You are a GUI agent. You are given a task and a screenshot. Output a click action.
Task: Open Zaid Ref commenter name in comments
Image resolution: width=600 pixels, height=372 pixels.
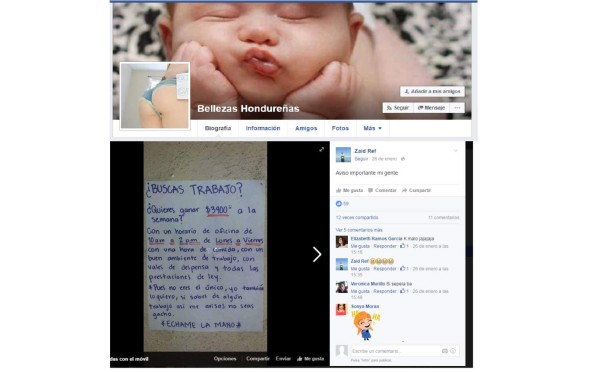point(360,261)
